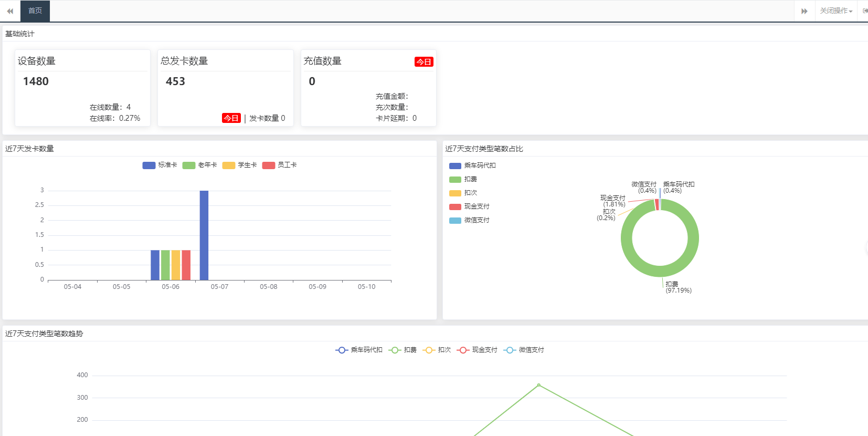Click the 卡片延期: 0 text
The height and width of the screenshot is (436, 868).
[x=396, y=118]
